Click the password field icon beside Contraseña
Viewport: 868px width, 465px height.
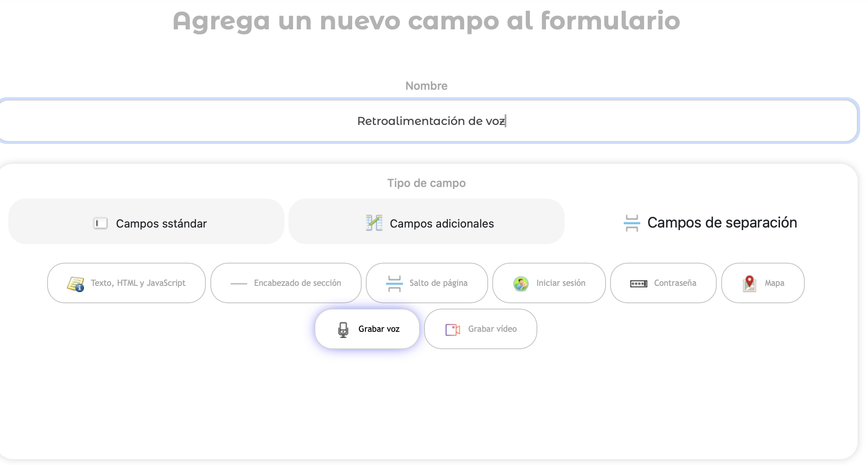[639, 283]
